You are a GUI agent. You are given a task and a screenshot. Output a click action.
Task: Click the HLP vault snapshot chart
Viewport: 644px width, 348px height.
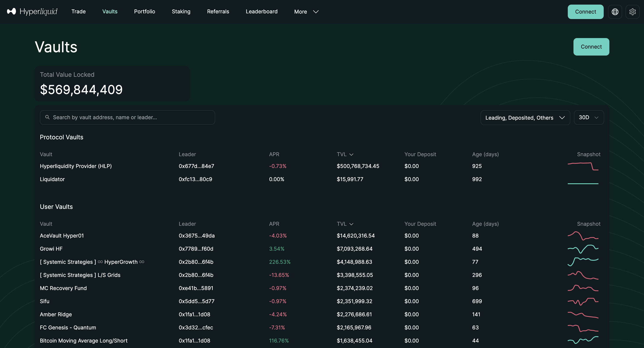[583, 166]
